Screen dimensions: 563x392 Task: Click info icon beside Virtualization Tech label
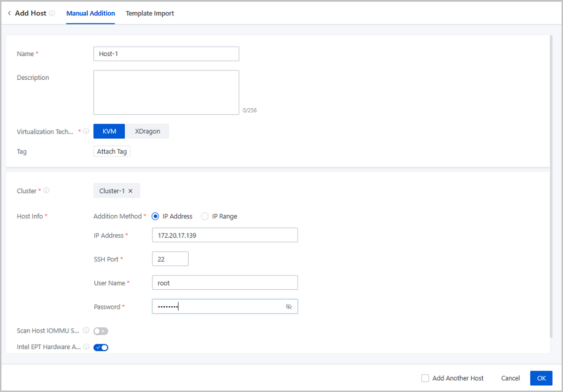(86, 132)
